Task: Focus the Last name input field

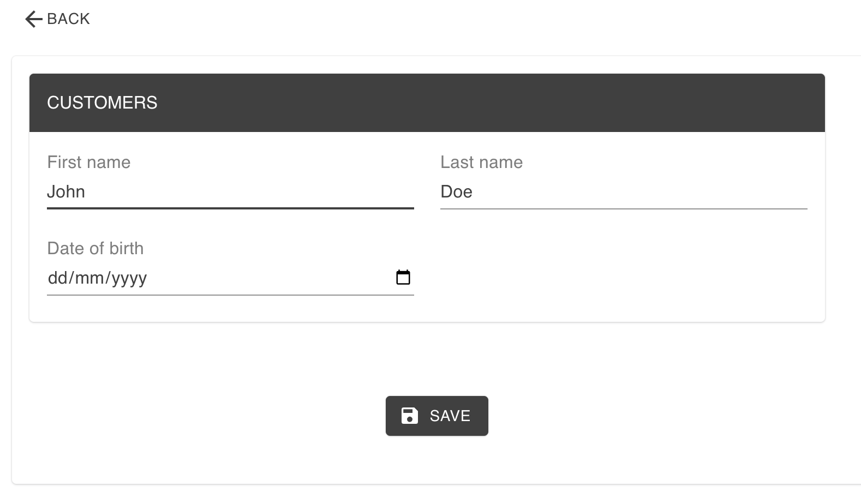Action: click(624, 192)
